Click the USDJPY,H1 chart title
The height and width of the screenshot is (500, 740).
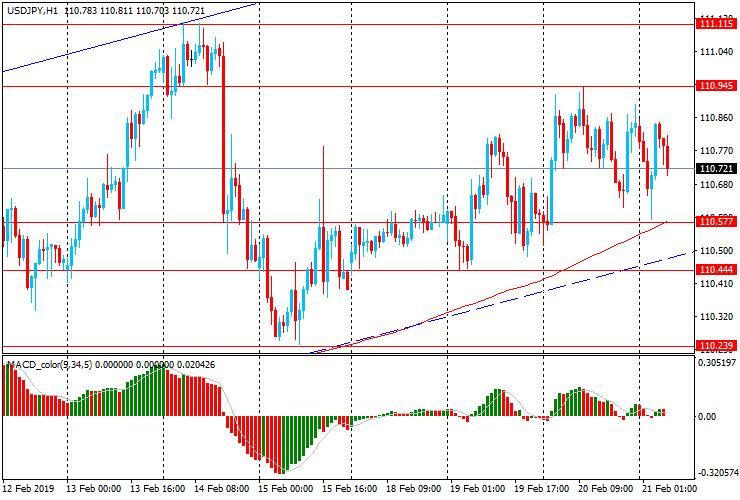click(33, 10)
